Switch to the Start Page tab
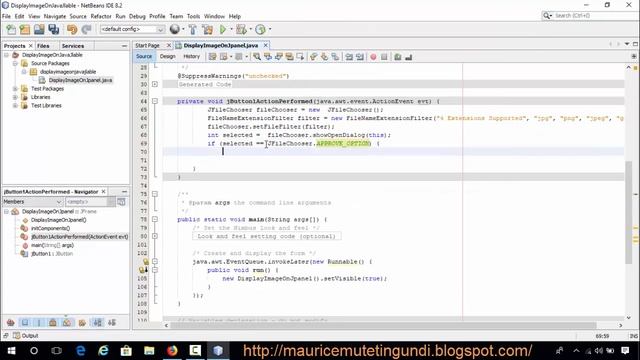 coord(147,45)
